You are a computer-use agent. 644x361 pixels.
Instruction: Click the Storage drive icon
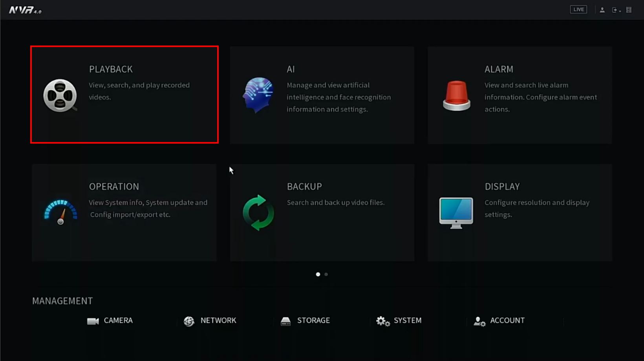point(285,321)
